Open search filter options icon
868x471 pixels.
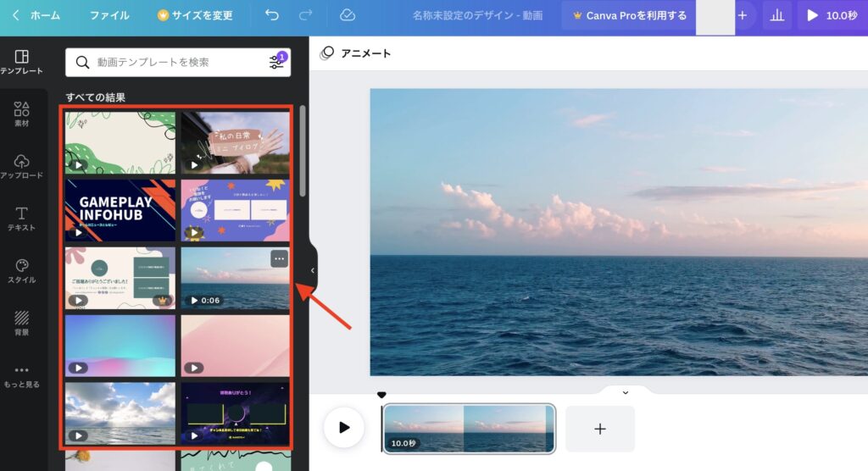click(276, 62)
